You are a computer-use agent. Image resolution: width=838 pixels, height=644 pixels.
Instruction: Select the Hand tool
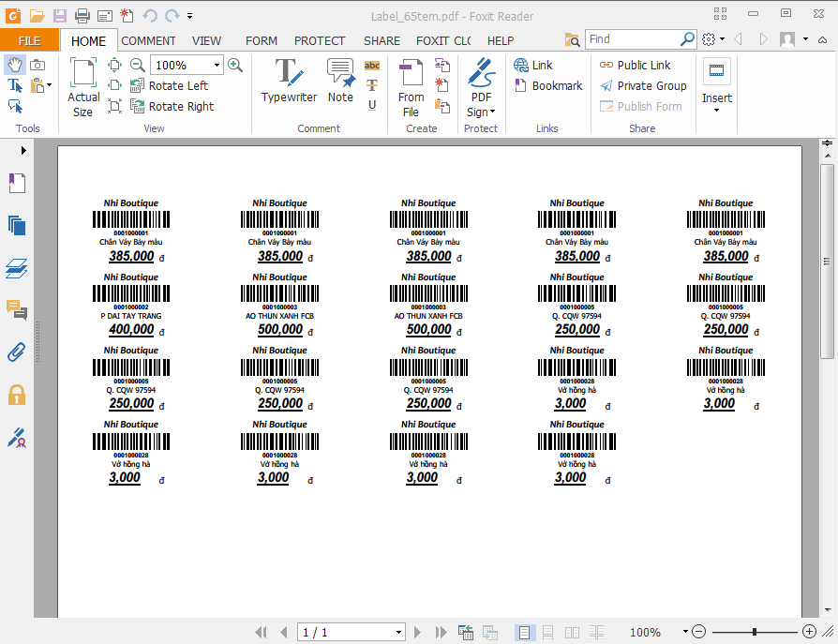click(15, 65)
